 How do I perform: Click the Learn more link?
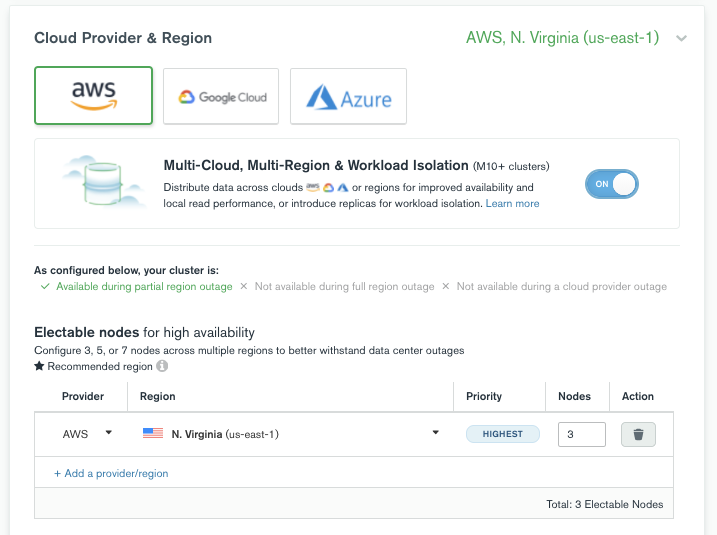(x=512, y=203)
